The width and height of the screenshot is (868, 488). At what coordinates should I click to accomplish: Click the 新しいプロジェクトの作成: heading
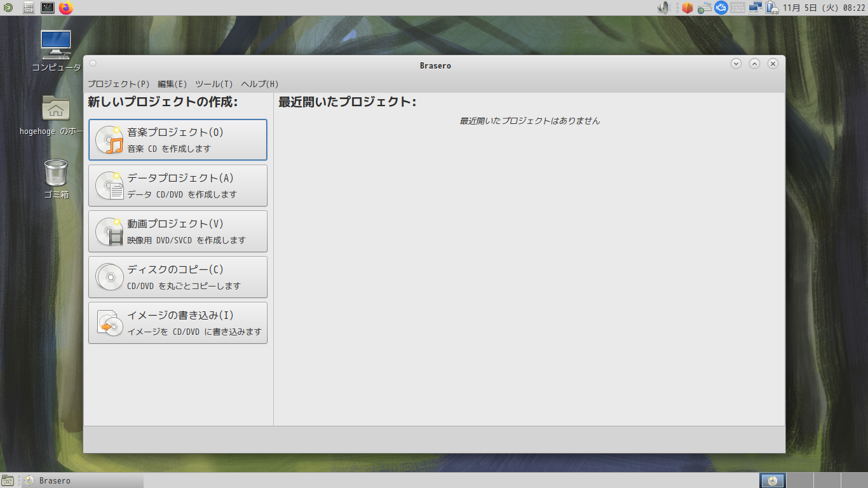tap(163, 102)
